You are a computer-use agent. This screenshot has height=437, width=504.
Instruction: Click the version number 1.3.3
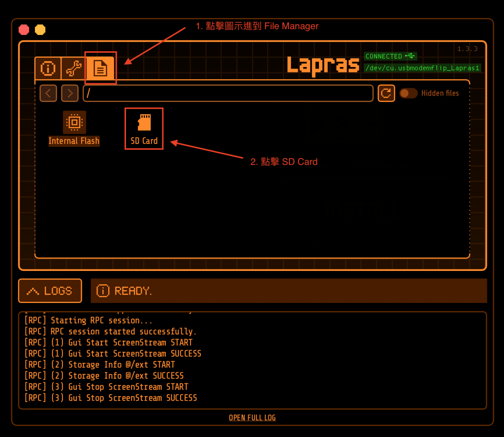(x=468, y=49)
